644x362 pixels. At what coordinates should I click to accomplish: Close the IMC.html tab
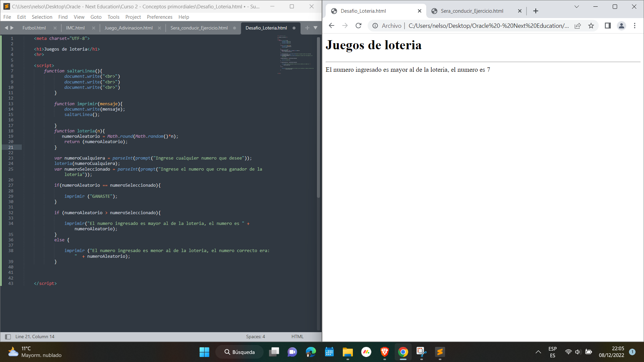point(94,28)
